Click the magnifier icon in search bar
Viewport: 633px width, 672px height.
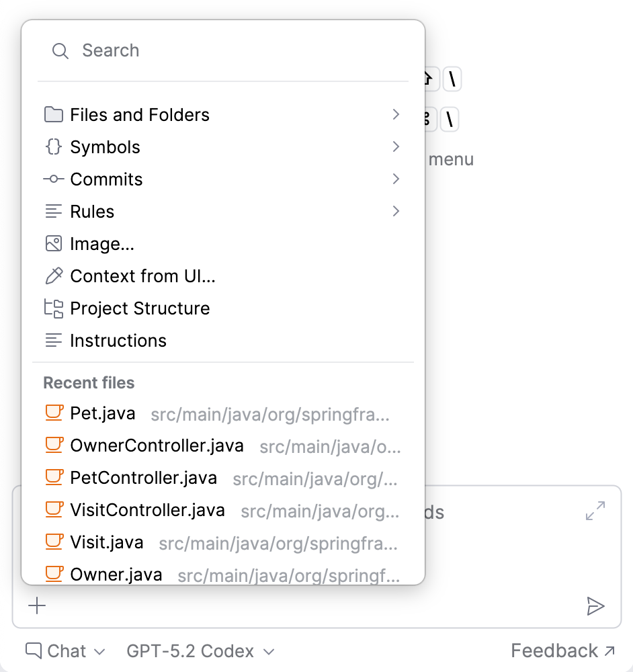point(60,50)
